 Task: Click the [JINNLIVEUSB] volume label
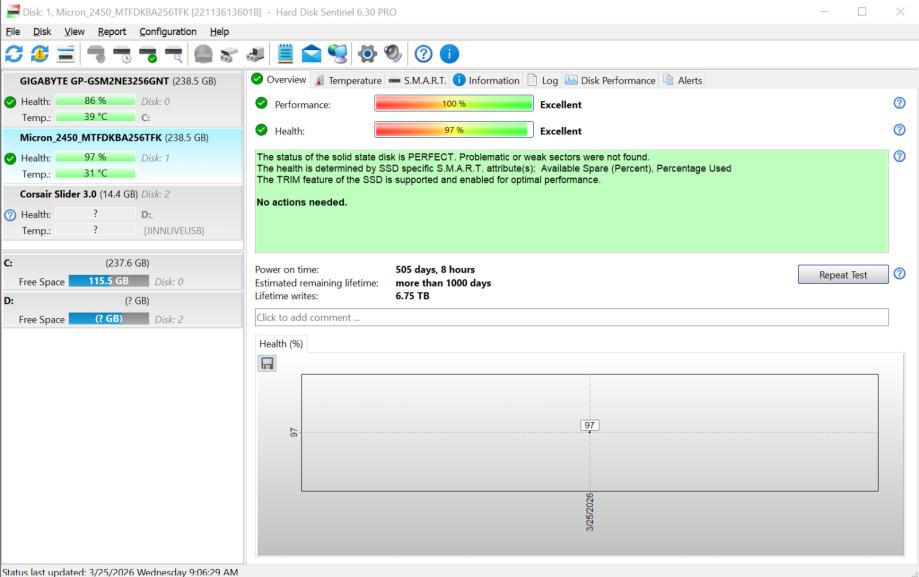pyautogui.click(x=174, y=231)
